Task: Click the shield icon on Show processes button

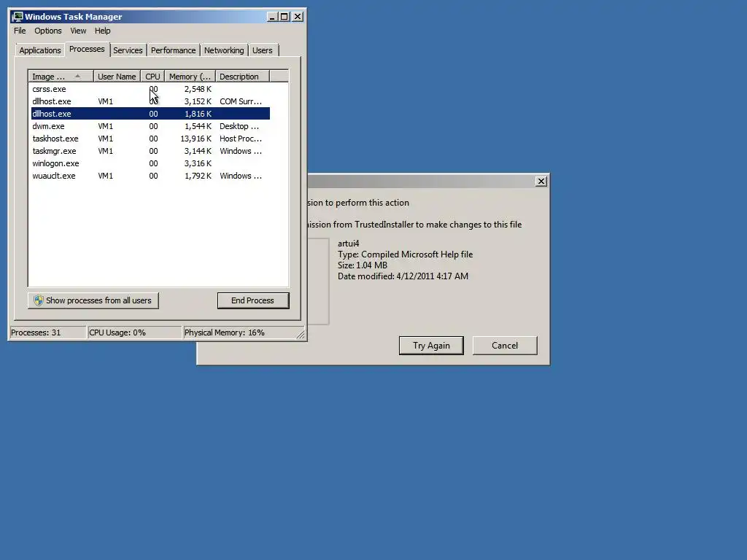Action: [39, 300]
